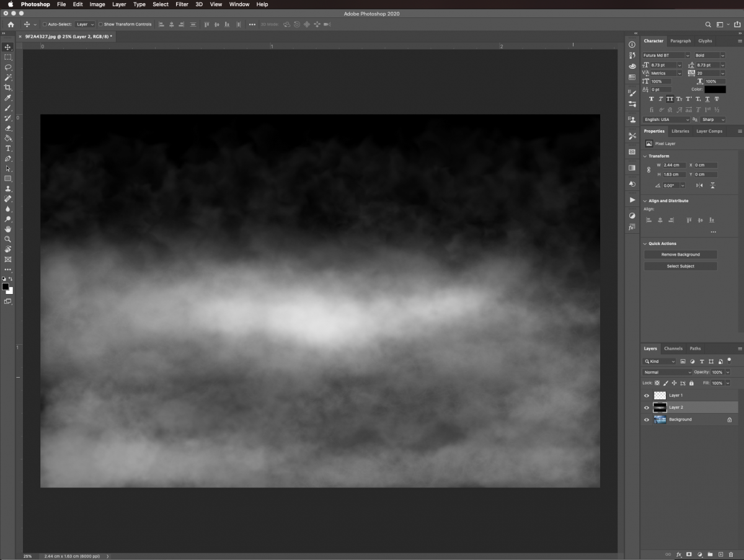
Task: Enable Show Transform Controls checkbox
Action: click(x=101, y=24)
